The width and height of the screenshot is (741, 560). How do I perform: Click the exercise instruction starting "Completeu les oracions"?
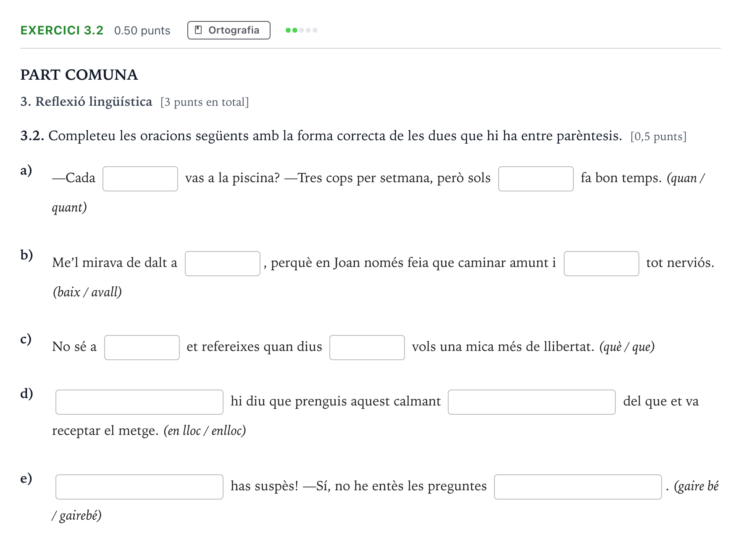tap(335, 136)
